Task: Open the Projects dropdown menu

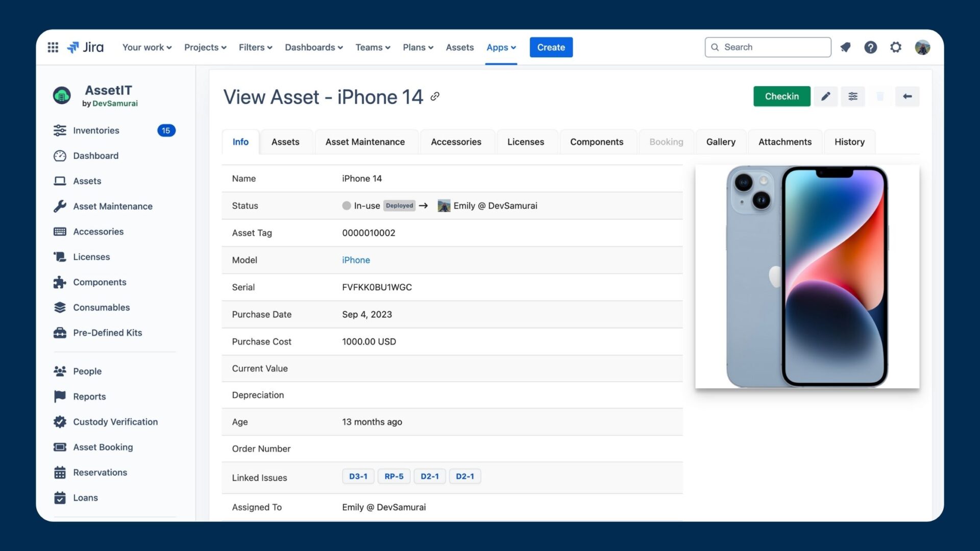Action: click(x=204, y=47)
